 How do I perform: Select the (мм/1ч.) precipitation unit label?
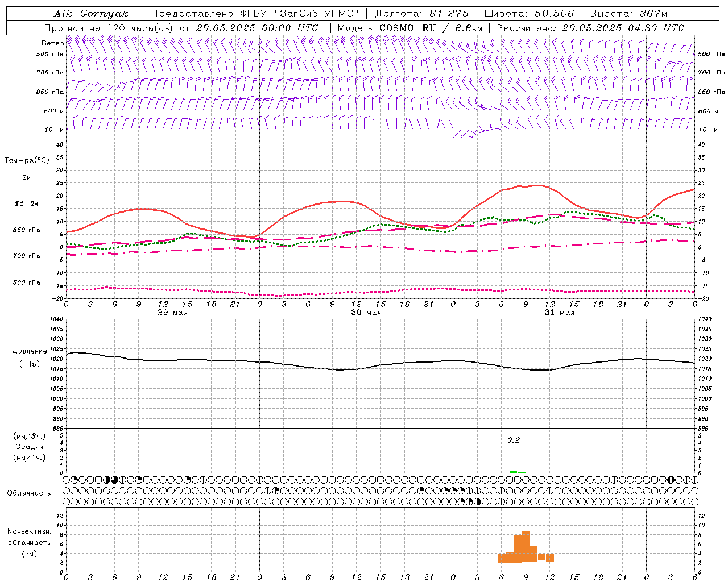[x=30, y=458]
